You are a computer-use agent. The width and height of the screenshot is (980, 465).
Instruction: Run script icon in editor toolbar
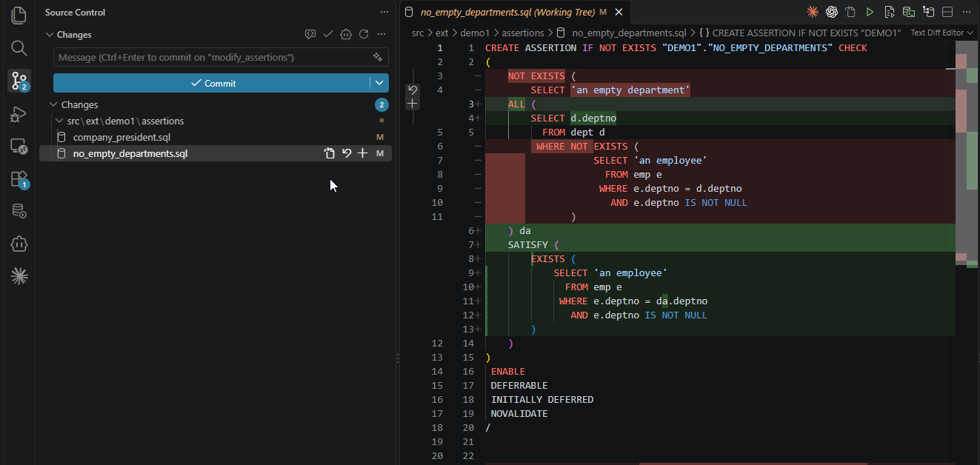coord(890,12)
